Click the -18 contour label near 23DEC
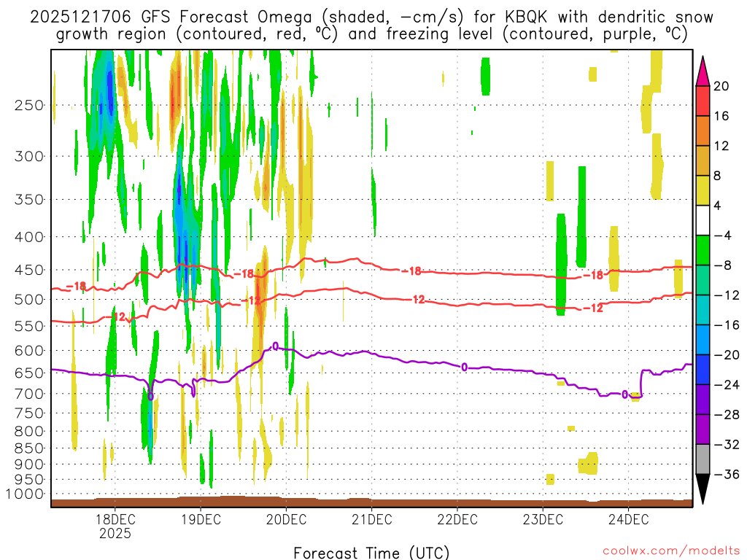Screen dimensions: 747x560 tap(594, 275)
